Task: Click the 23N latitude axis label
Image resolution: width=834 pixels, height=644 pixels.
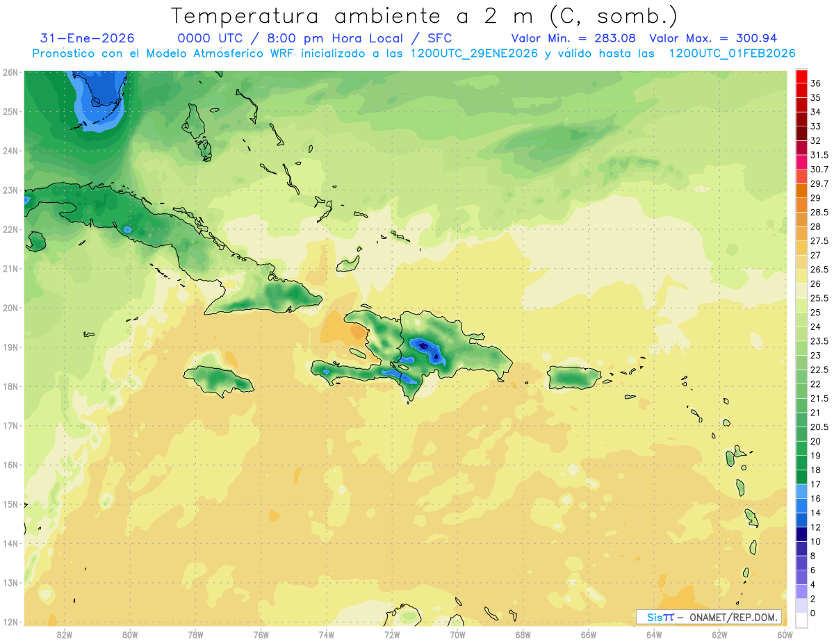Action: point(10,190)
